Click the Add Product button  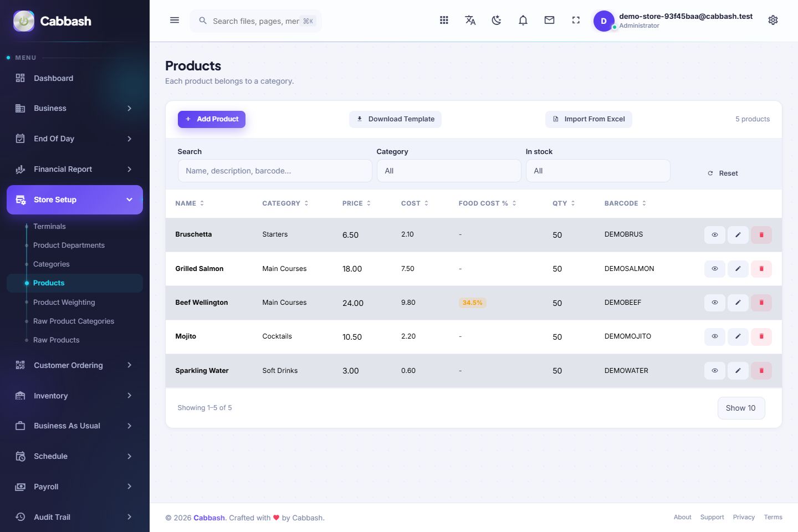(x=212, y=119)
